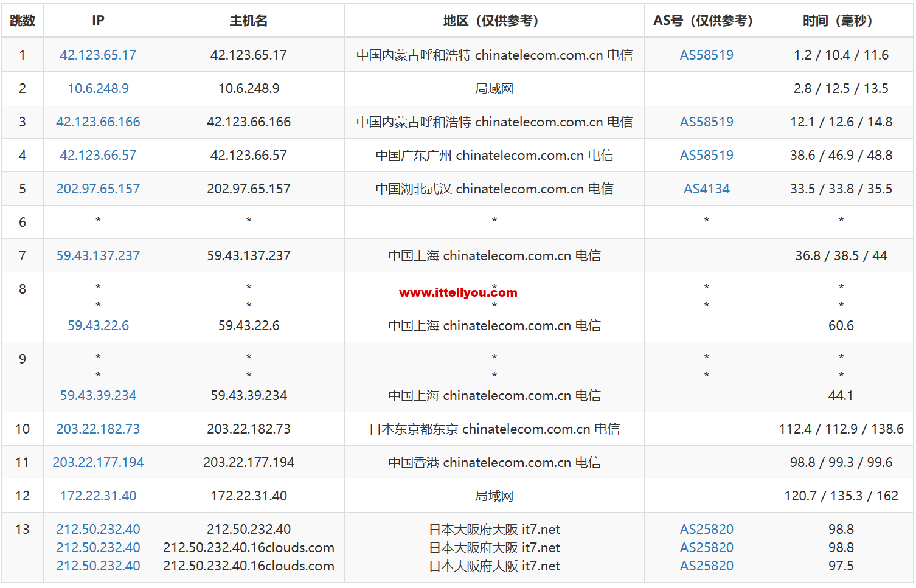Open the blue 172.22.31.40 IP link
The width and height of the screenshot is (916, 588).
[x=98, y=496]
